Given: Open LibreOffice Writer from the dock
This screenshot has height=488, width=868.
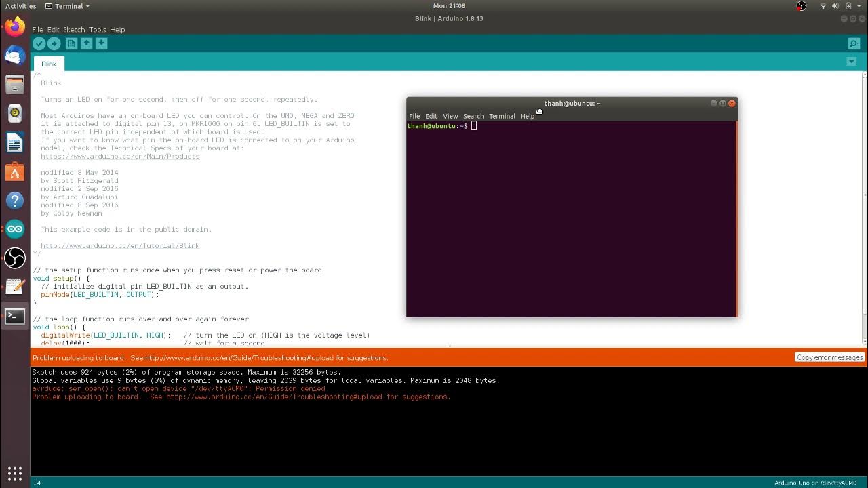Looking at the screenshot, I should point(15,142).
